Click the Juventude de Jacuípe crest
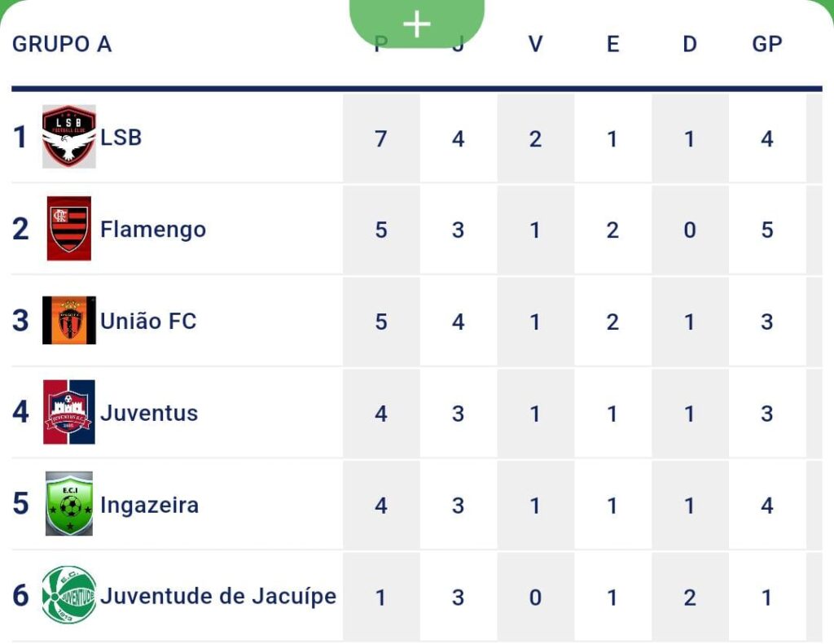834x644 pixels. 69,595
